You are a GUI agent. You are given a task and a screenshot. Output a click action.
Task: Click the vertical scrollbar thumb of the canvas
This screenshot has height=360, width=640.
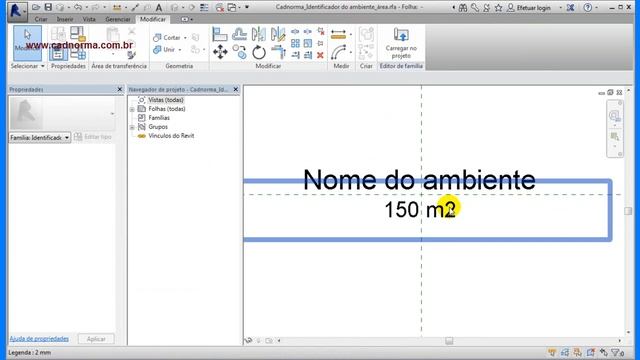[628, 211]
